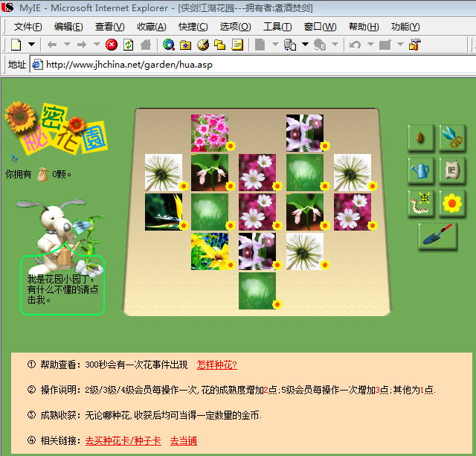Select the yellow daisy flower plot
The width and height of the screenshot is (476, 456).
(210, 251)
